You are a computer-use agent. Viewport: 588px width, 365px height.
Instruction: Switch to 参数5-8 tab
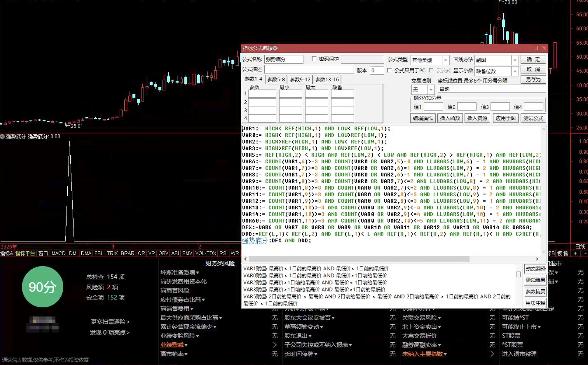coord(276,79)
